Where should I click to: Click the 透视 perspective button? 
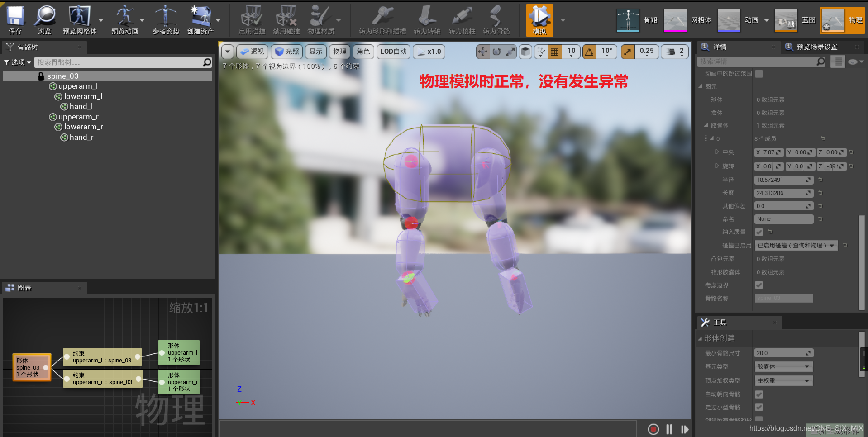(252, 52)
